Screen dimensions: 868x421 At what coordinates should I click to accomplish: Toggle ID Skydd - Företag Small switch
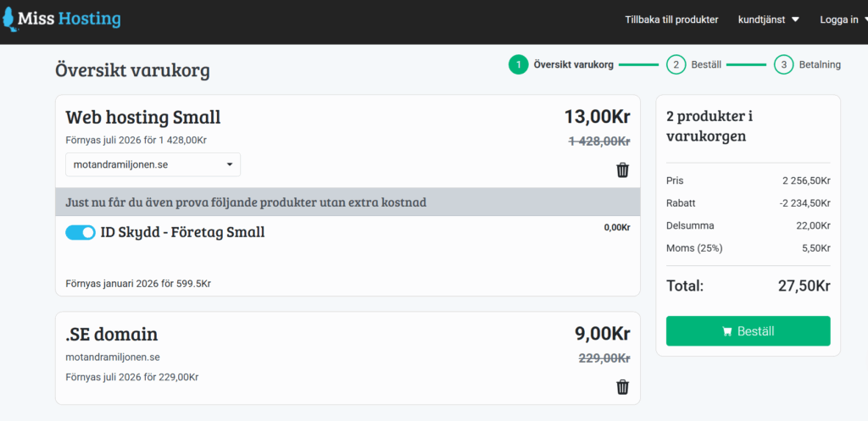(81, 232)
